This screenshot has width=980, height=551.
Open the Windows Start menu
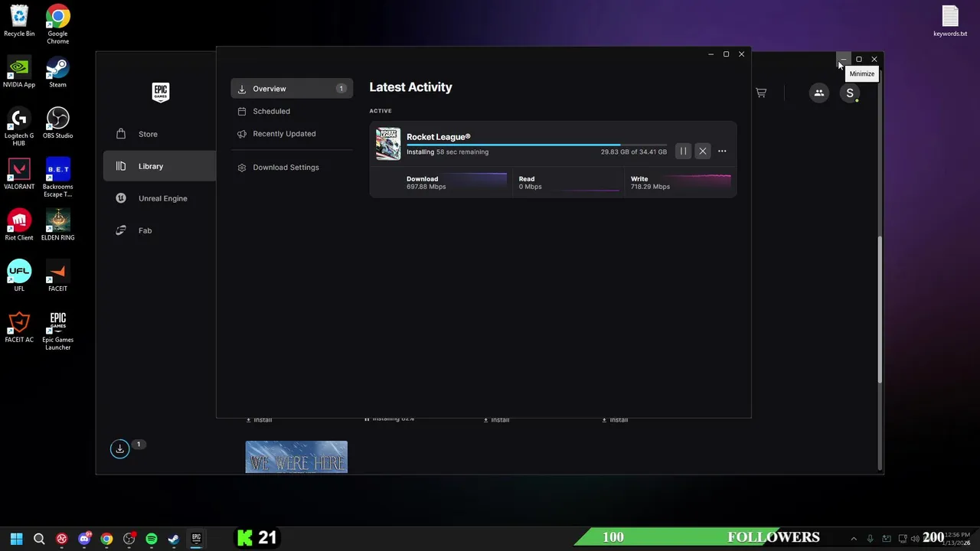click(16, 539)
